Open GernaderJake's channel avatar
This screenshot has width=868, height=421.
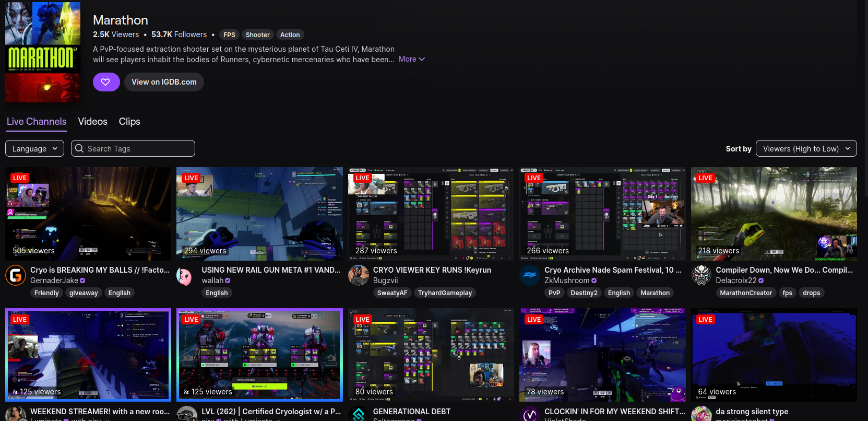[x=16, y=275]
